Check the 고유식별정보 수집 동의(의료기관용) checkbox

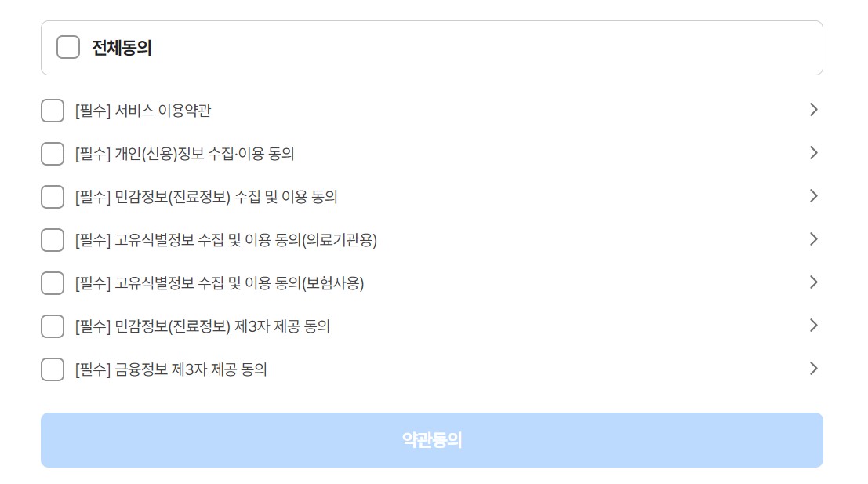[x=52, y=240]
